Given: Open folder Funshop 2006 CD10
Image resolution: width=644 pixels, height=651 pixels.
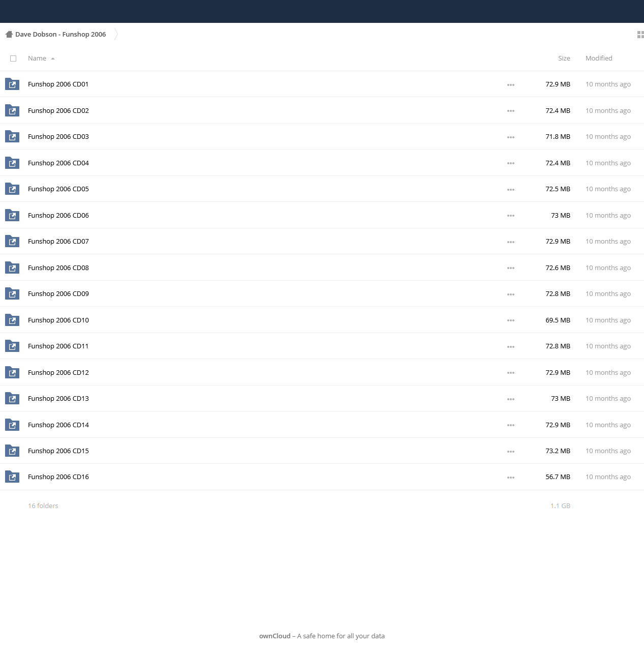Looking at the screenshot, I should pos(58,320).
